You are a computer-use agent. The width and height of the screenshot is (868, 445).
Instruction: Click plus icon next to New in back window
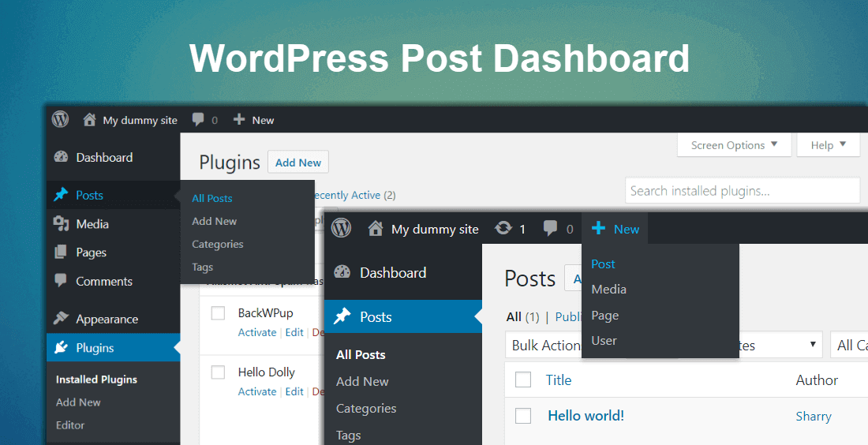[239, 120]
